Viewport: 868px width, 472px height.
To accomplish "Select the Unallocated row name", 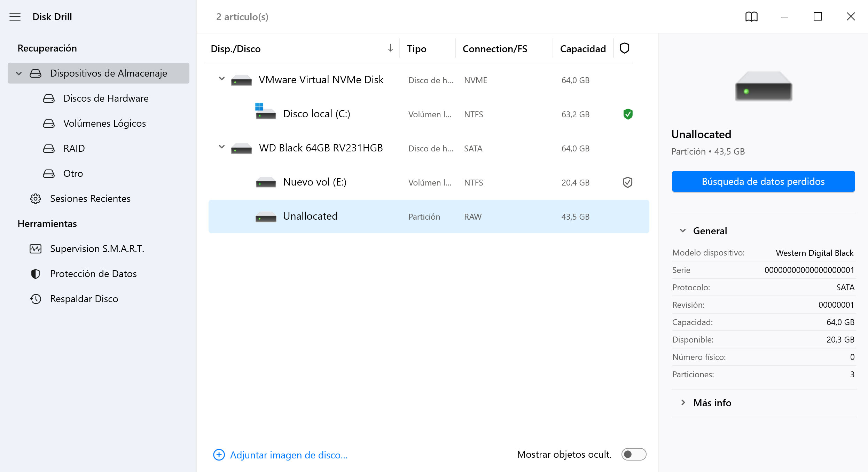I will (310, 216).
